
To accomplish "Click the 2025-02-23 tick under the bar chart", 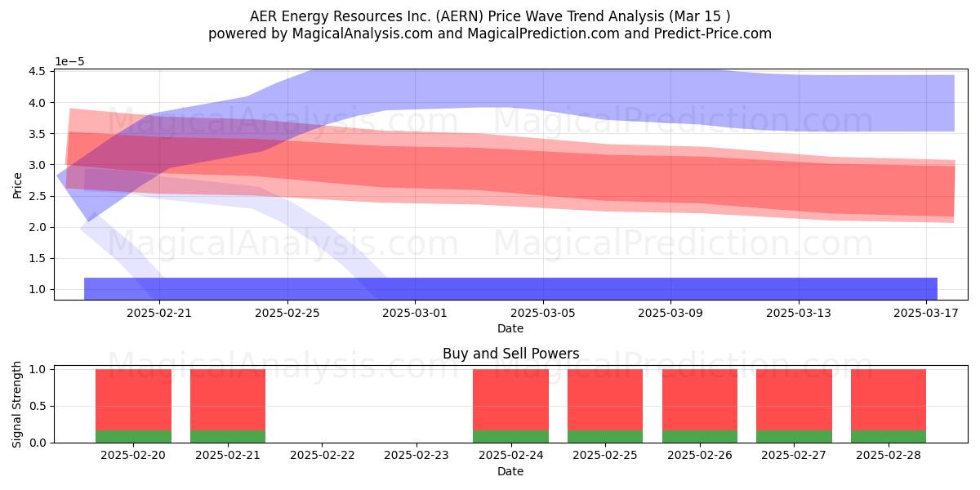I will coord(416,456).
